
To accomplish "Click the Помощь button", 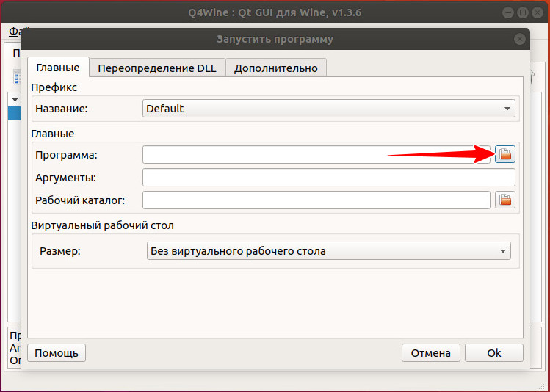I will pyautogui.click(x=57, y=353).
